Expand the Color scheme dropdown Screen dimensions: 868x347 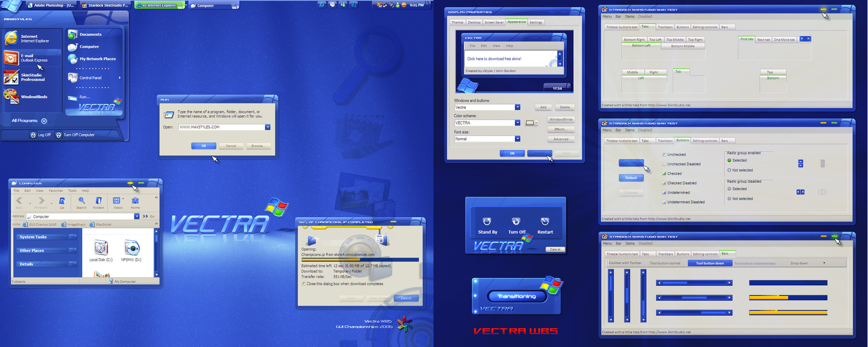(x=517, y=123)
